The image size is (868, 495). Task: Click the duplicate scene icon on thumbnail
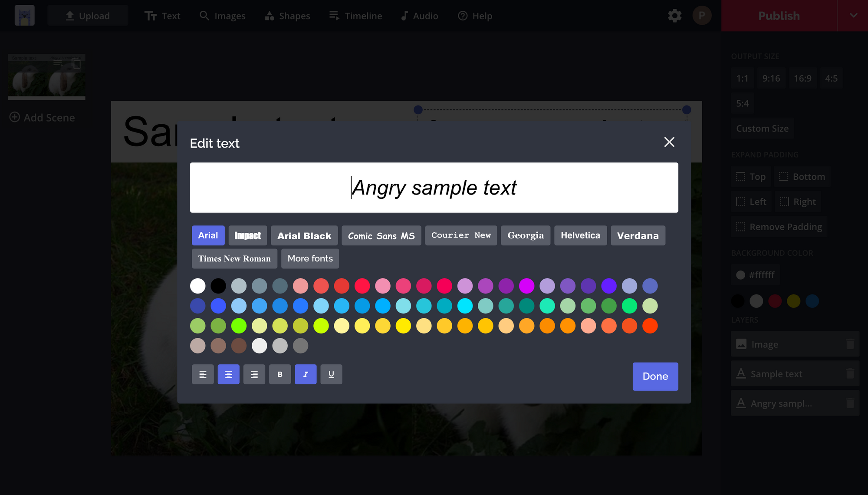[76, 64]
